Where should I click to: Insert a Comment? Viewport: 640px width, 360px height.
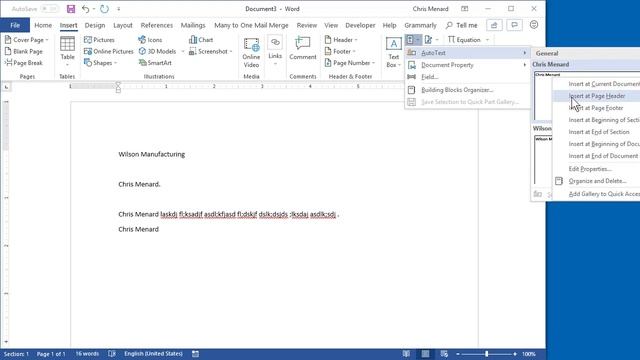tap(303, 49)
